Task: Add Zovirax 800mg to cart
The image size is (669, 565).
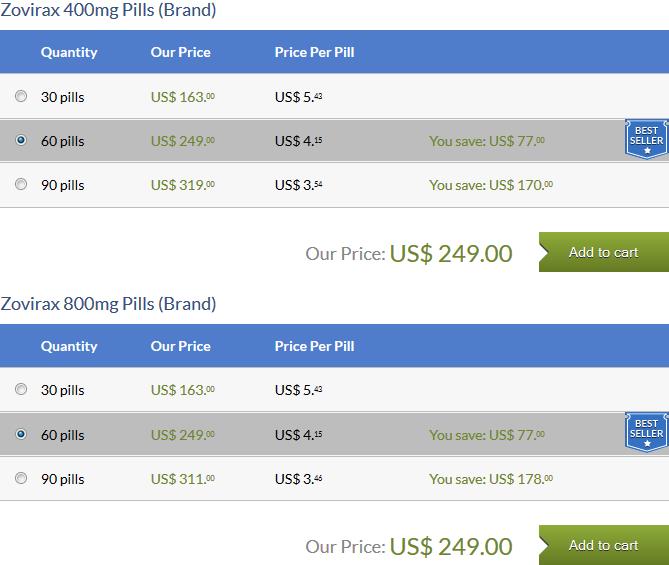Action: (x=604, y=545)
